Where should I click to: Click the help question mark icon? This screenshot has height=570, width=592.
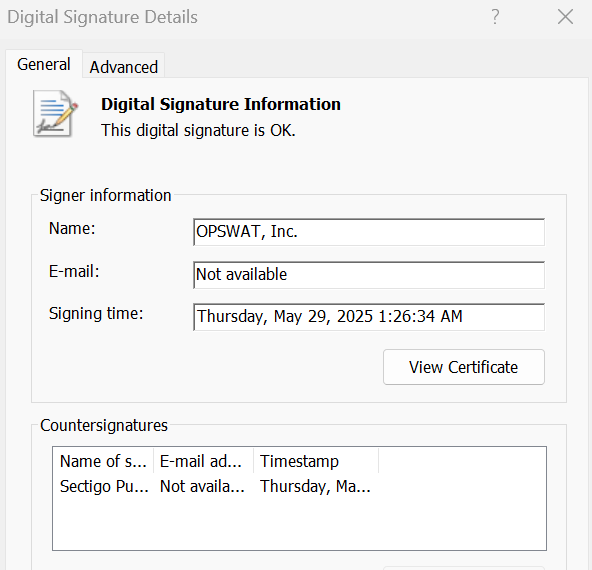click(x=495, y=17)
